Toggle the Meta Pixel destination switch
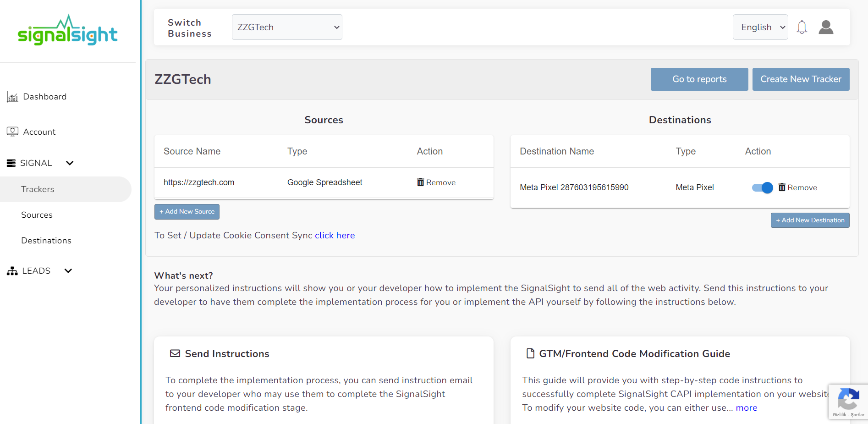Image resolution: width=868 pixels, height=424 pixels. click(x=762, y=187)
